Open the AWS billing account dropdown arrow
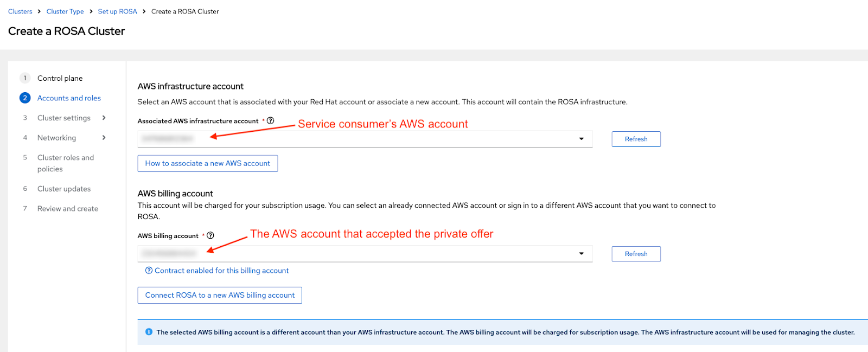This screenshot has width=868, height=352. pos(581,254)
